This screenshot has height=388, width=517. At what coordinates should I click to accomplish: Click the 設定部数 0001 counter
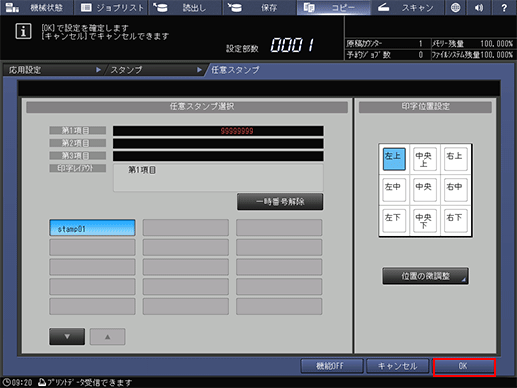click(x=292, y=45)
